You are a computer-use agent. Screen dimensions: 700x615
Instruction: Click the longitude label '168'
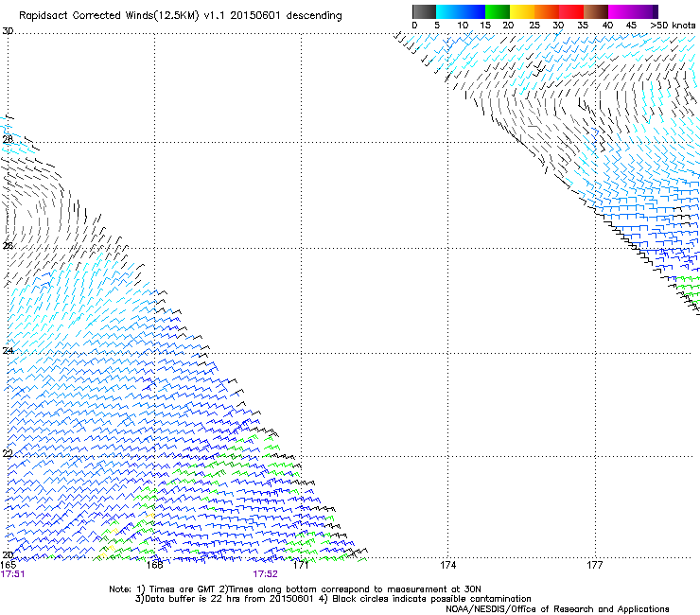click(154, 565)
